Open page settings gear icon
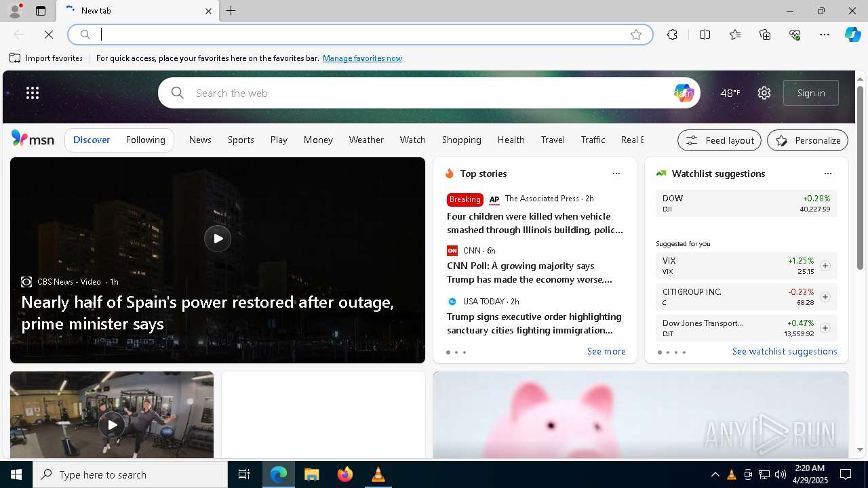Image resolution: width=868 pixels, height=488 pixels. (x=764, y=93)
